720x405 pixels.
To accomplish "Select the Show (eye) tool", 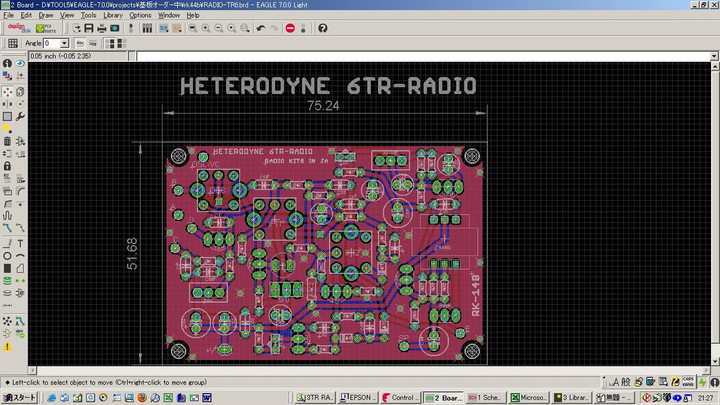I will pyautogui.click(x=21, y=63).
